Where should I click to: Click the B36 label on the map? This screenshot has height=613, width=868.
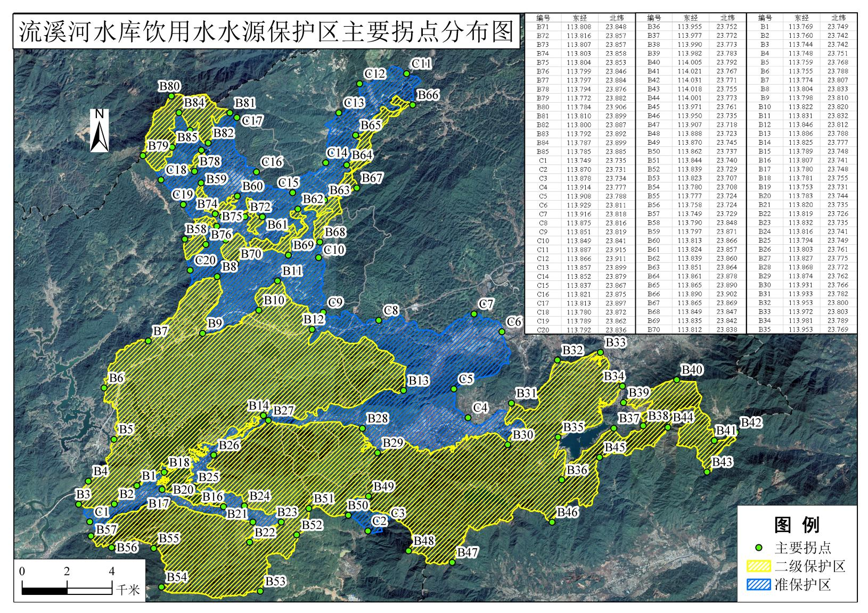point(577,470)
